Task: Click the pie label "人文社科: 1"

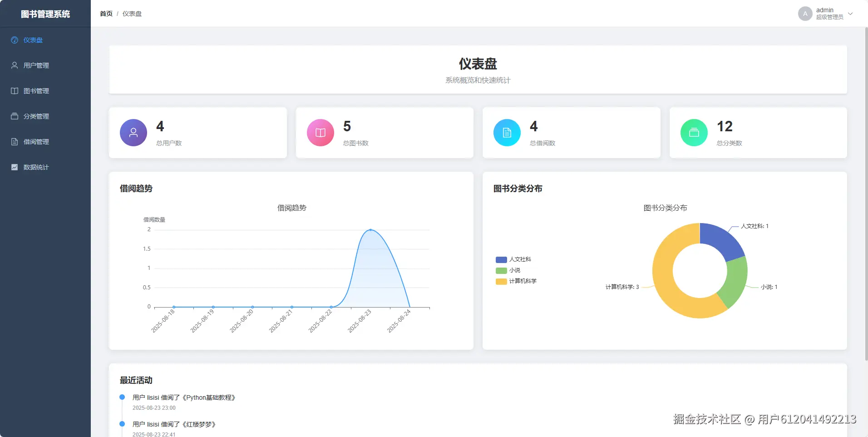Action: (755, 226)
